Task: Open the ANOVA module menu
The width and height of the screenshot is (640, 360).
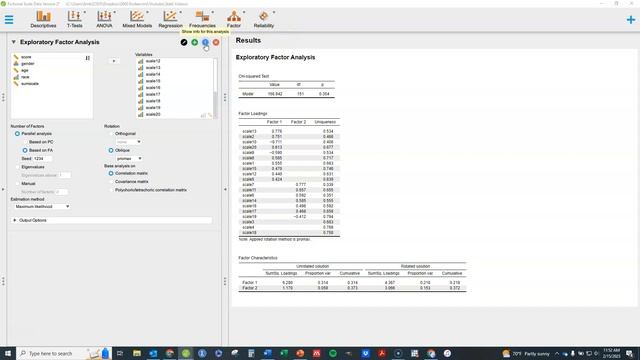Action: tap(104, 19)
